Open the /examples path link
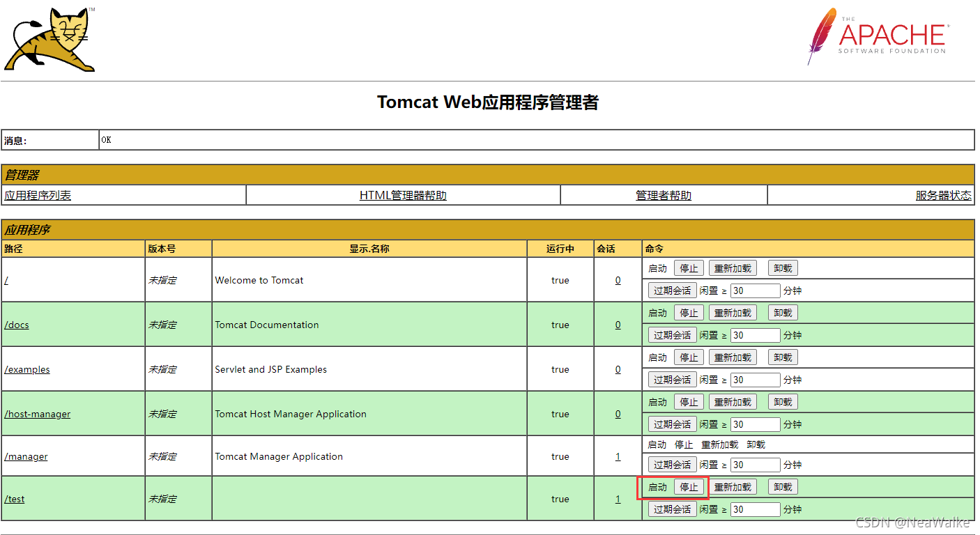Image resolution: width=980 pixels, height=535 pixels. click(x=27, y=369)
